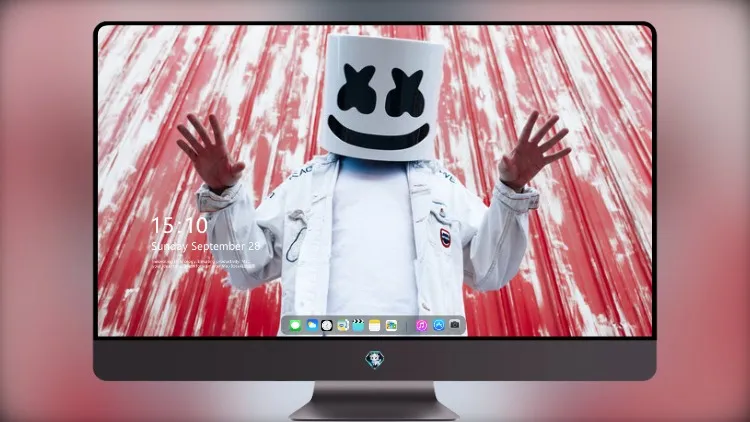Launch the yellow Notes app
This screenshot has width=750, height=422.
pos(375,325)
